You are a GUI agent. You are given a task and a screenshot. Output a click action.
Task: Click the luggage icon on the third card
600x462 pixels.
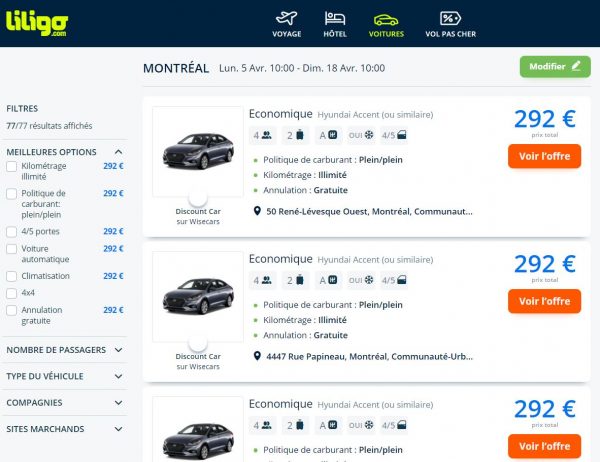pos(295,425)
